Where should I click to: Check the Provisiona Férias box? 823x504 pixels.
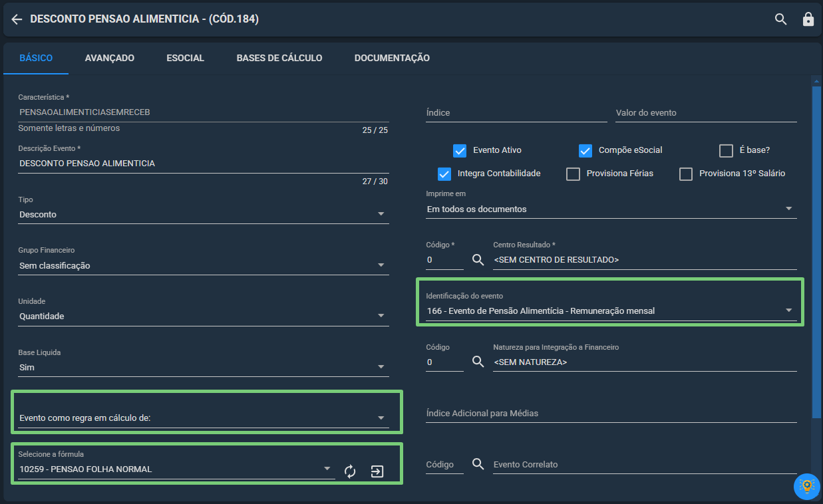573,174
